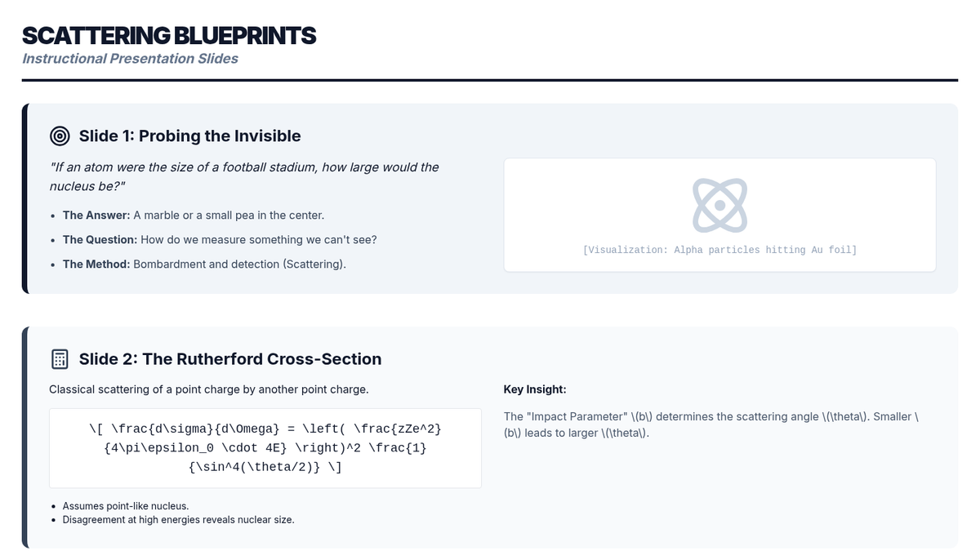This screenshot has width=980, height=551.
Task: Select the Instructional Presentation Slides subtitle
Action: tap(130, 59)
